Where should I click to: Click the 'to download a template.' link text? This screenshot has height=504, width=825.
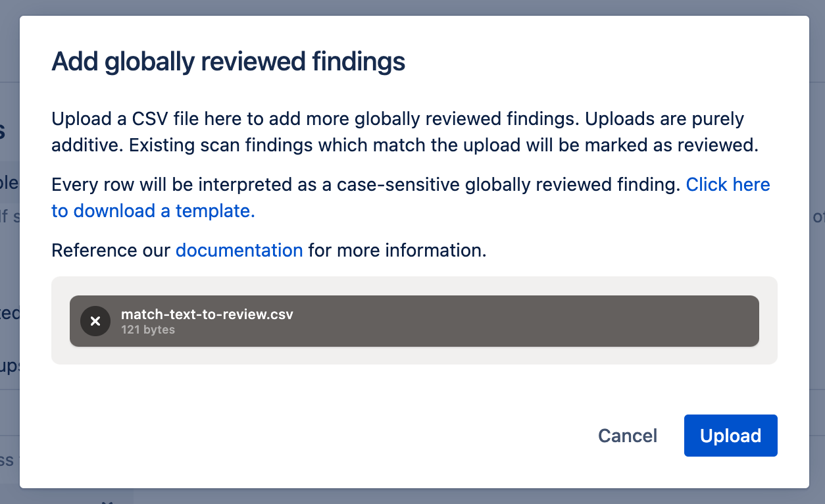153,211
